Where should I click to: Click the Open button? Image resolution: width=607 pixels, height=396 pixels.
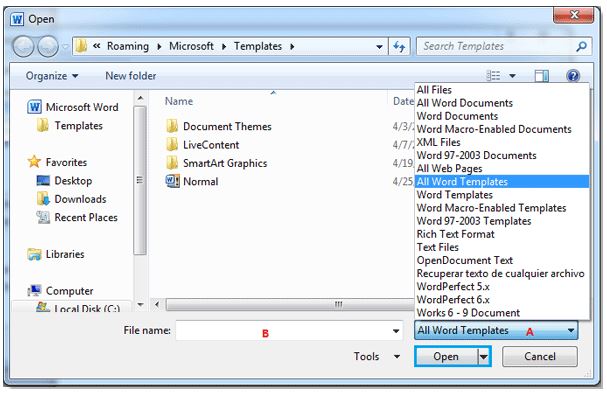click(x=446, y=357)
